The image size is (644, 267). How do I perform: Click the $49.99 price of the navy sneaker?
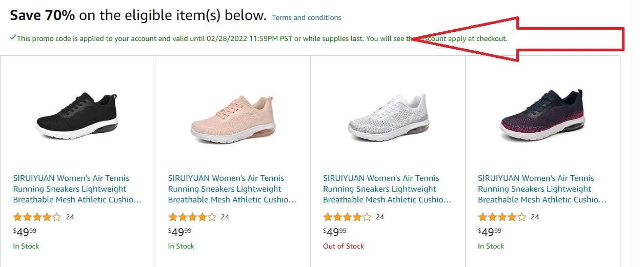pos(490,232)
